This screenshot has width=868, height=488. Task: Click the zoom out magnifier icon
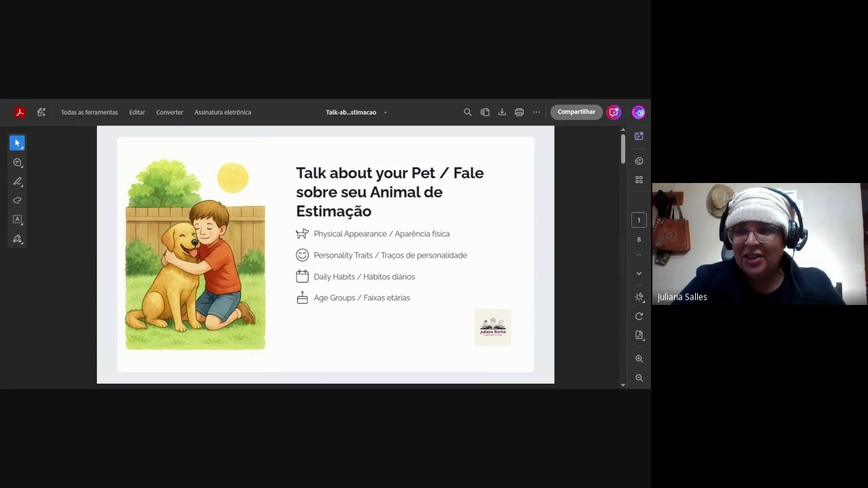639,378
